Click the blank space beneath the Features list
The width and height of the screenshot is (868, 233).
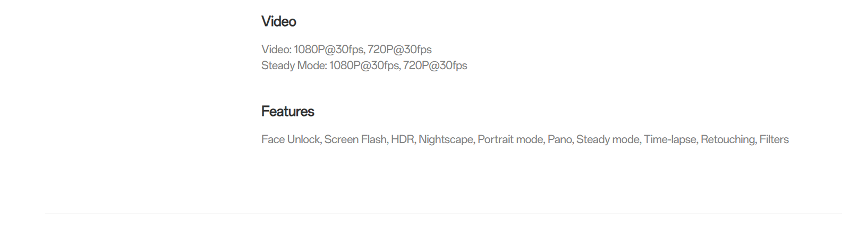pos(444,178)
